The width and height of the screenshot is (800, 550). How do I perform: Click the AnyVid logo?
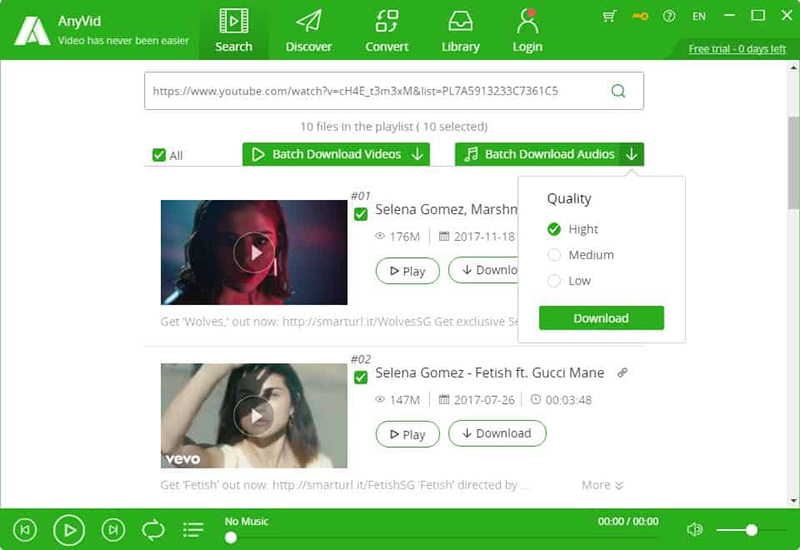pyautogui.click(x=32, y=31)
